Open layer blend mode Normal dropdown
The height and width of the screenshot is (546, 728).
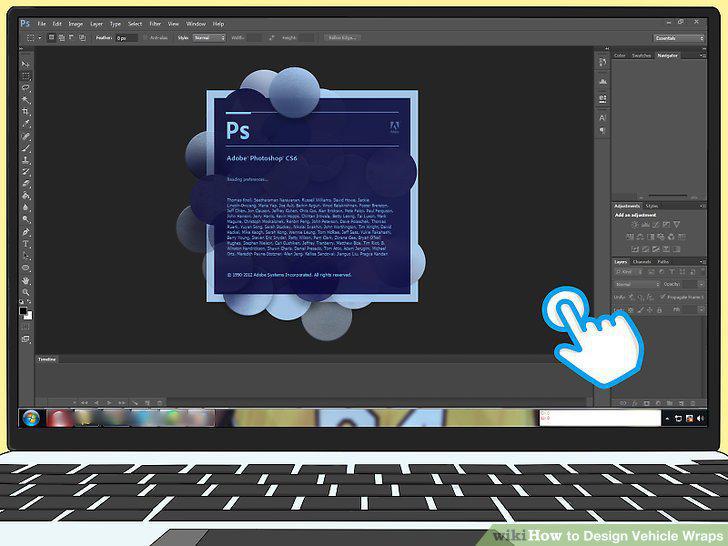(637, 284)
